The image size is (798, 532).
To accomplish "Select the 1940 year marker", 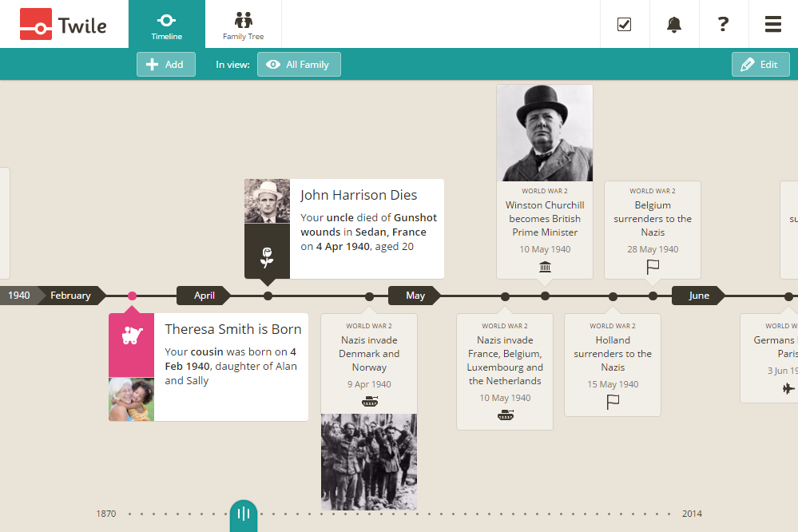I will click(x=19, y=296).
